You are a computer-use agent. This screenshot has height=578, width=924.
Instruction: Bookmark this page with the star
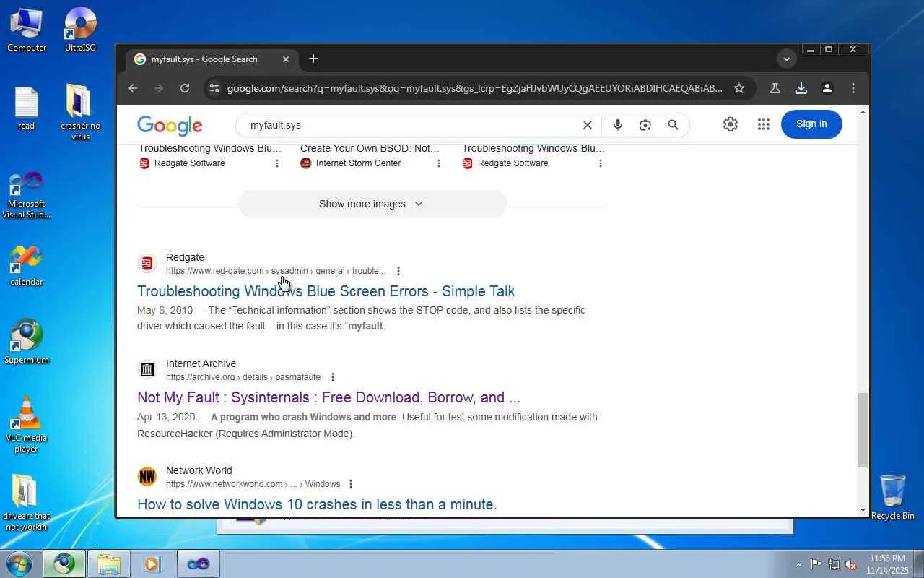tap(739, 88)
